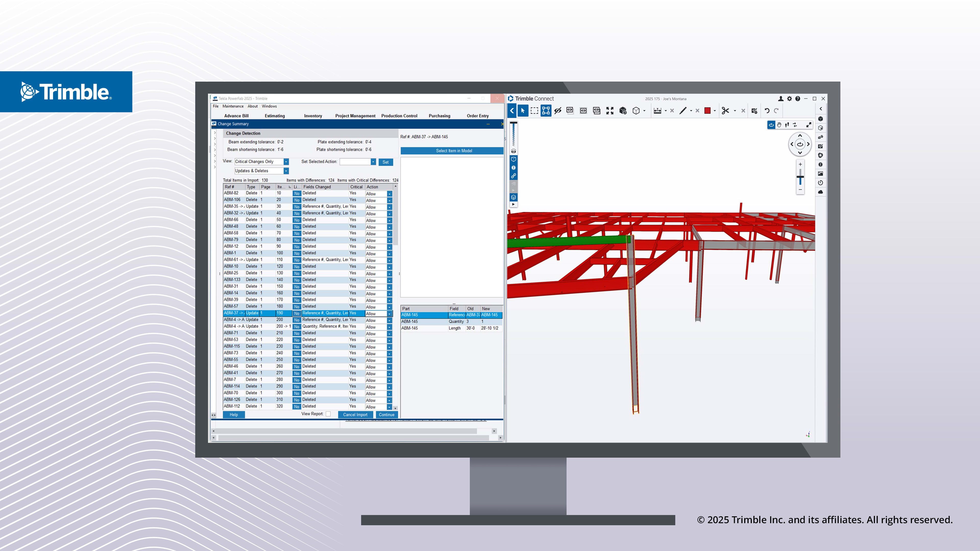The width and height of the screenshot is (980, 551).
Task: Open the Critical Changes Only view dropdown
Action: click(286, 162)
